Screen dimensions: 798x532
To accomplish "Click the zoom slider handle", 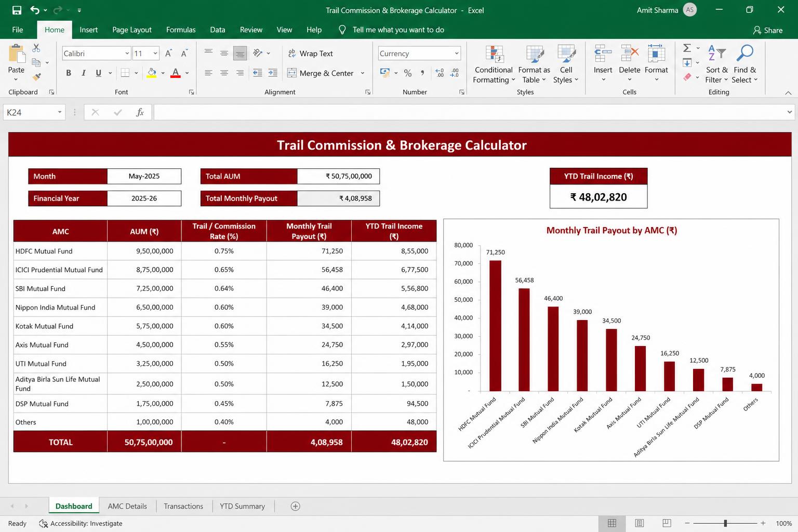I will point(725,523).
